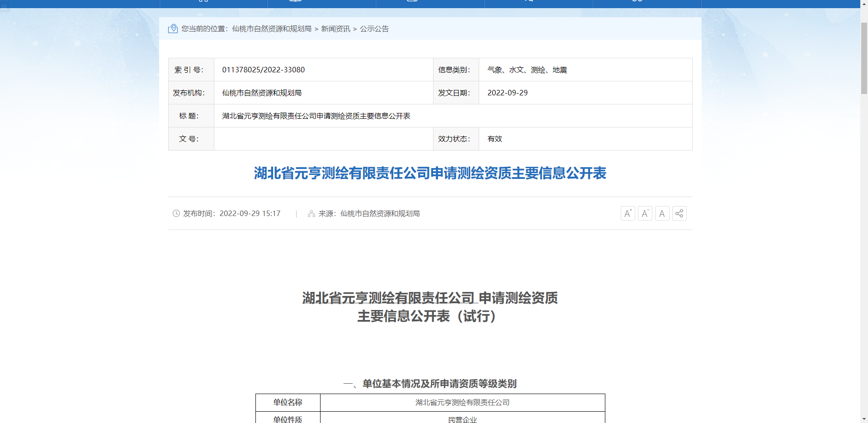Image resolution: width=868 pixels, height=423 pixels.
Task: Open the 新闻资讯 breadcrumb link
Action: (335, 28)
